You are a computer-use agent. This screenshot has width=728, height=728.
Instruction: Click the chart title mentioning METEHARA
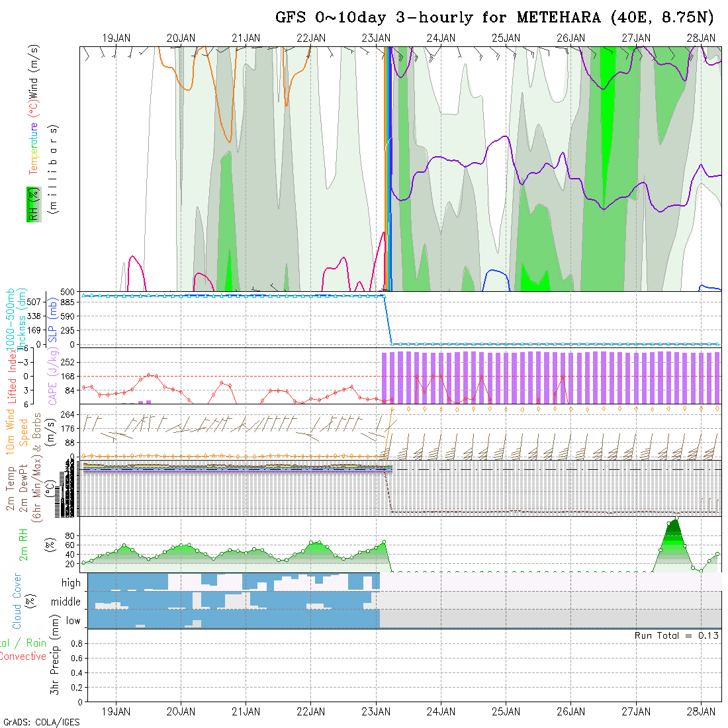494,17
